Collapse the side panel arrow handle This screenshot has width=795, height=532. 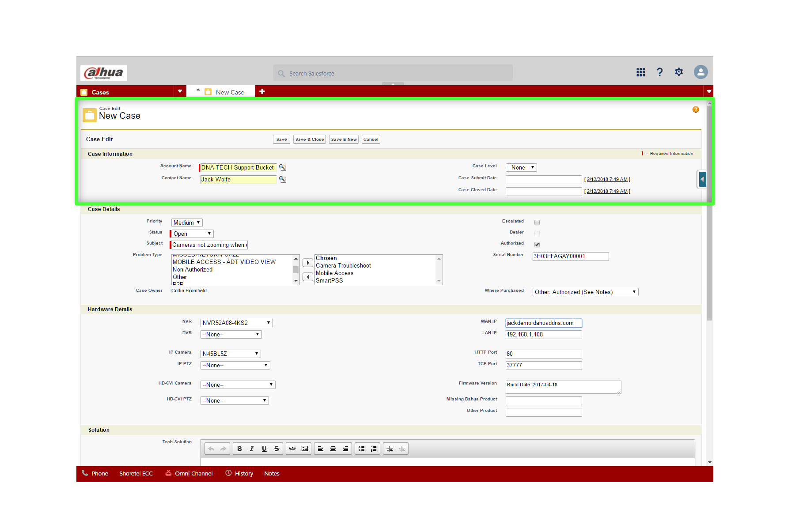tap(702, 179)
